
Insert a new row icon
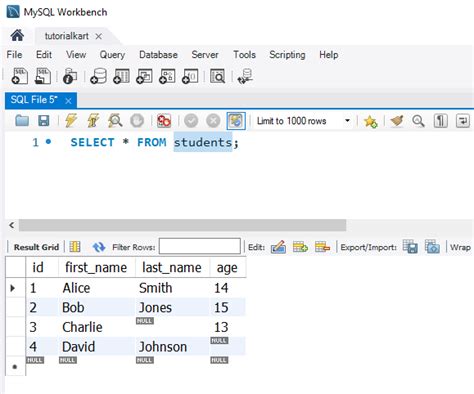(x=300, y=247)
